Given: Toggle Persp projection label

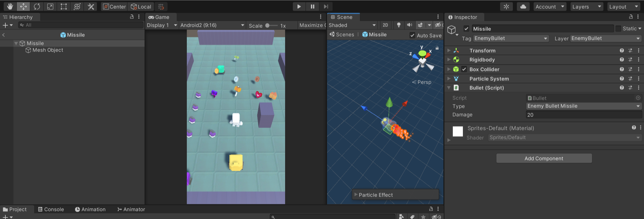Looking at the screenshot, I should point(422,82).
